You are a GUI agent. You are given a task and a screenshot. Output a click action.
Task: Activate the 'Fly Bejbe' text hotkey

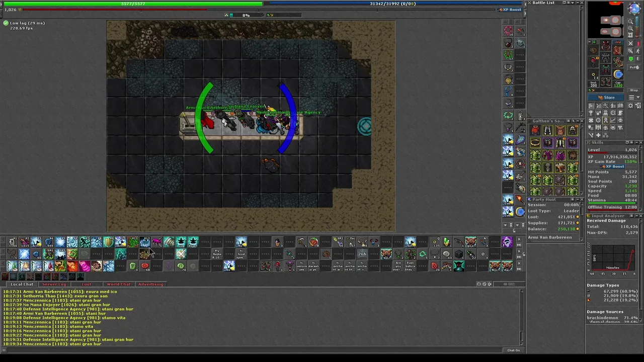pyautogui.click(x=217, y=254)
